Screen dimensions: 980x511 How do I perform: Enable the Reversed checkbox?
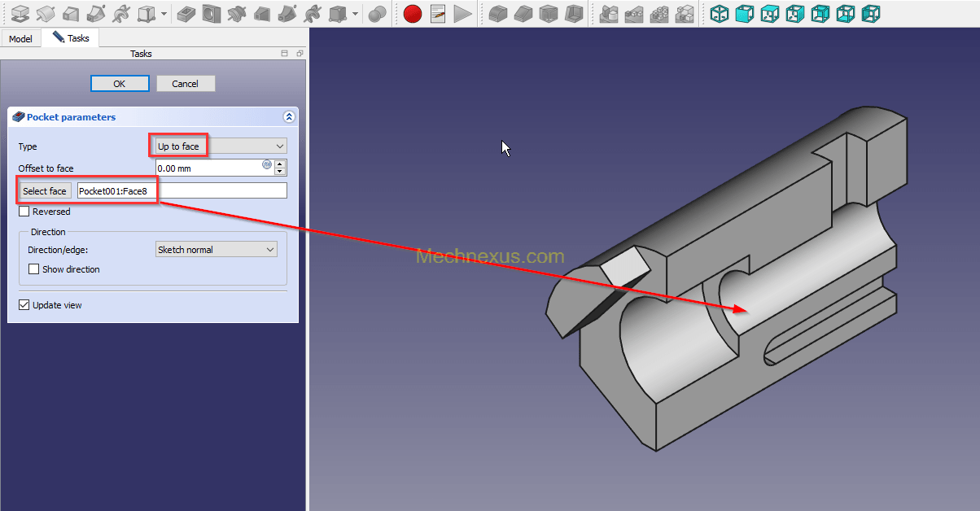(24, 212)
